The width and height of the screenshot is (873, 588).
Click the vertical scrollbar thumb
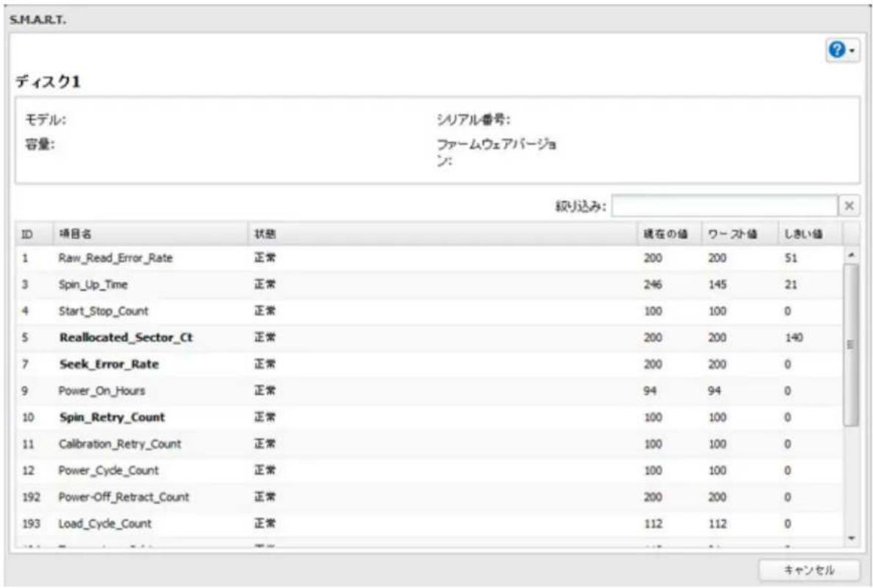[x=851, y=346]
